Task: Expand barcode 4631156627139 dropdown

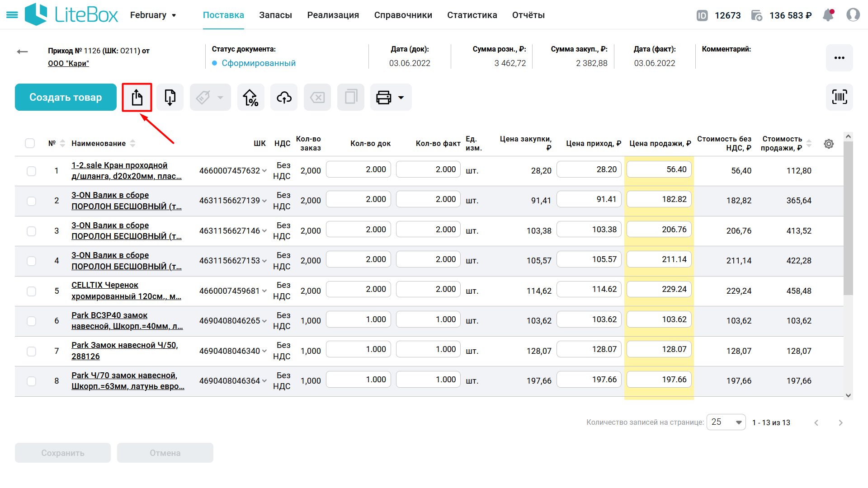Action: pos(264,201)
